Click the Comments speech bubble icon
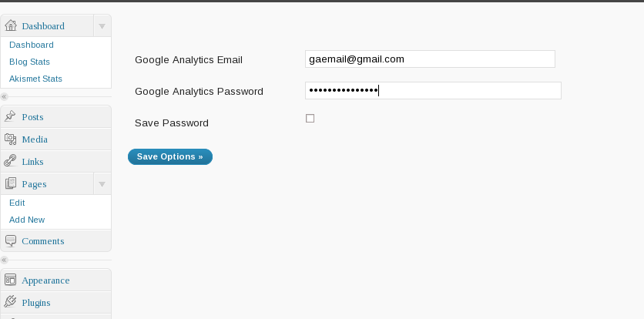The width and height of the screenshot is (644, 319). coord(11,241)
